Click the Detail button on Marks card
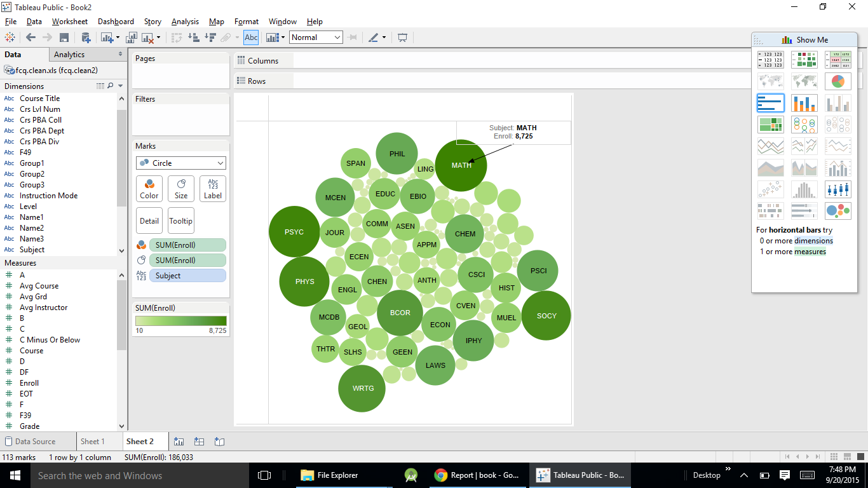The image size is (868, 488). pos(149,220)
